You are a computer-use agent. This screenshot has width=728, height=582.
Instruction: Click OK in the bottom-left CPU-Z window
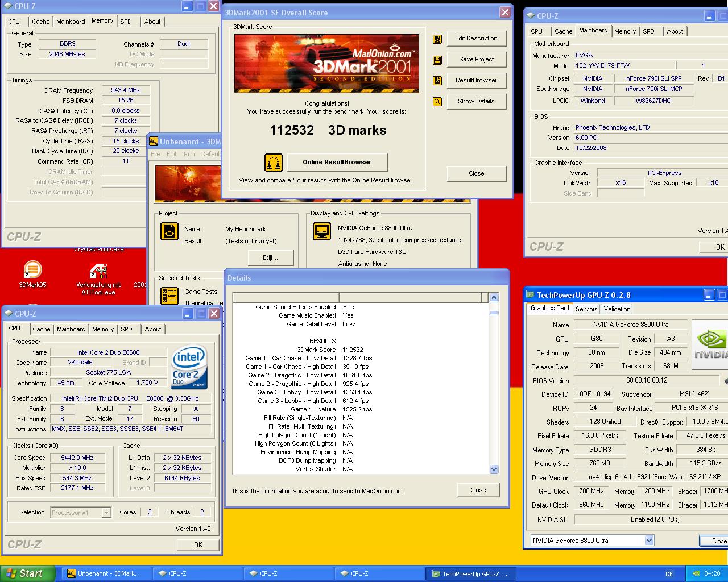point(197,545)
